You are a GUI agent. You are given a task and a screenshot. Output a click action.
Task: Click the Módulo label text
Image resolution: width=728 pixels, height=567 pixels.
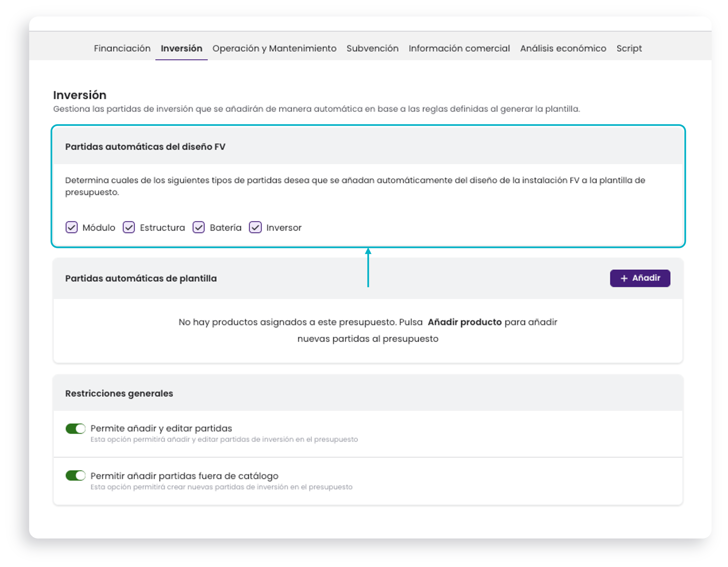click(x=99, y=228)
